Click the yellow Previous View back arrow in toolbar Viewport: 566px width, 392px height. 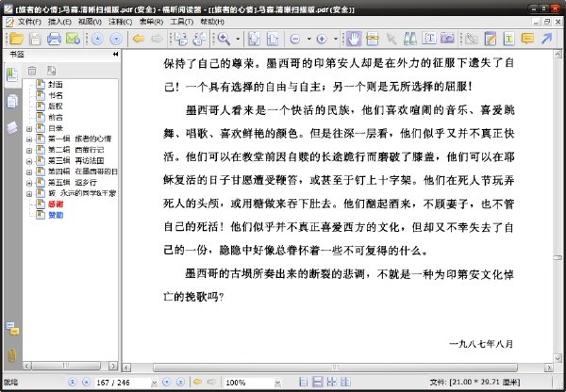139,39
